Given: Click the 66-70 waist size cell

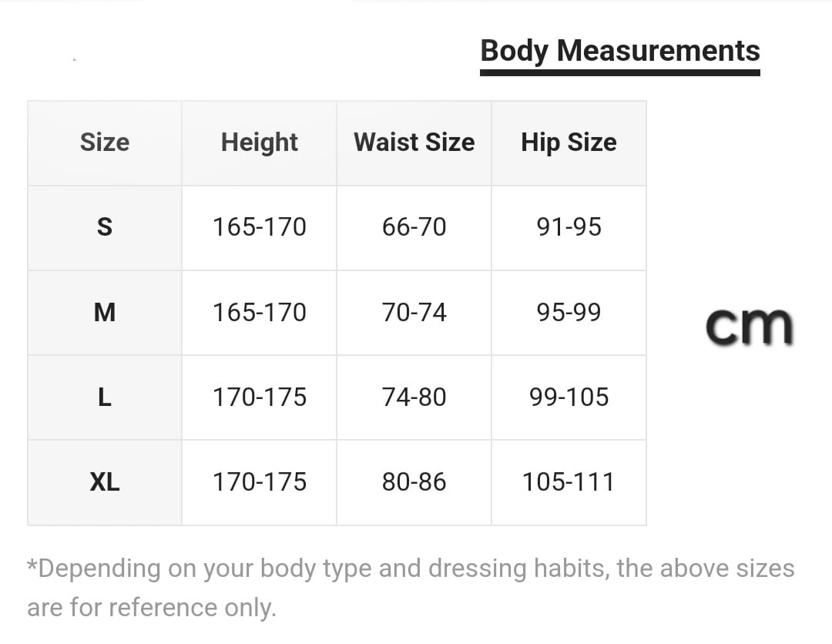Looking at the screenshot, I should (414, 227).
